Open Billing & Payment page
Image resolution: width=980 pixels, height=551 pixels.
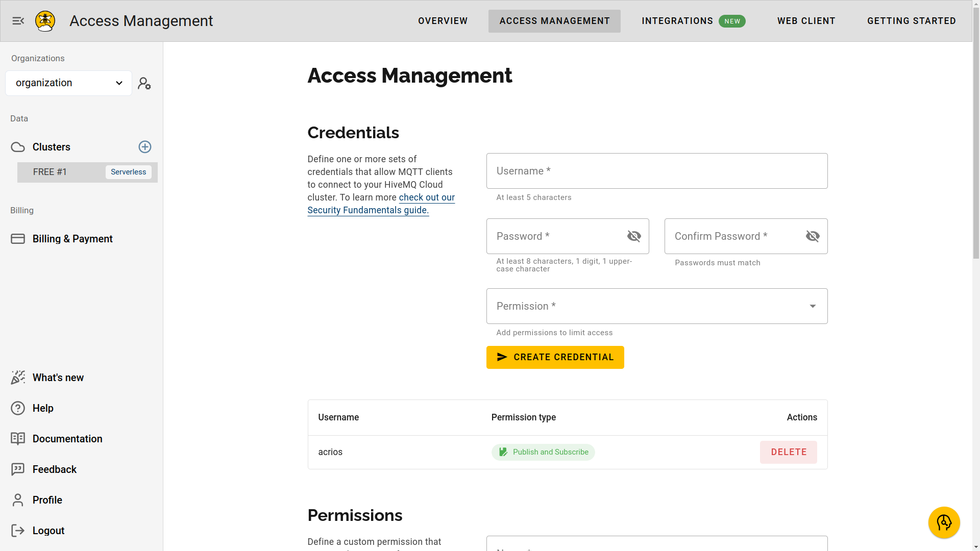(x=72, y=239)
